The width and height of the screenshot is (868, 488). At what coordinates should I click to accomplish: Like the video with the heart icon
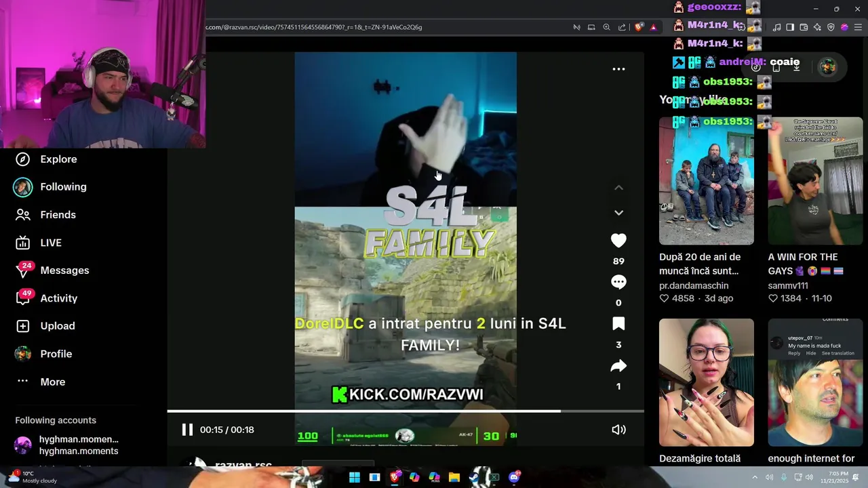(x=618, y=241)
